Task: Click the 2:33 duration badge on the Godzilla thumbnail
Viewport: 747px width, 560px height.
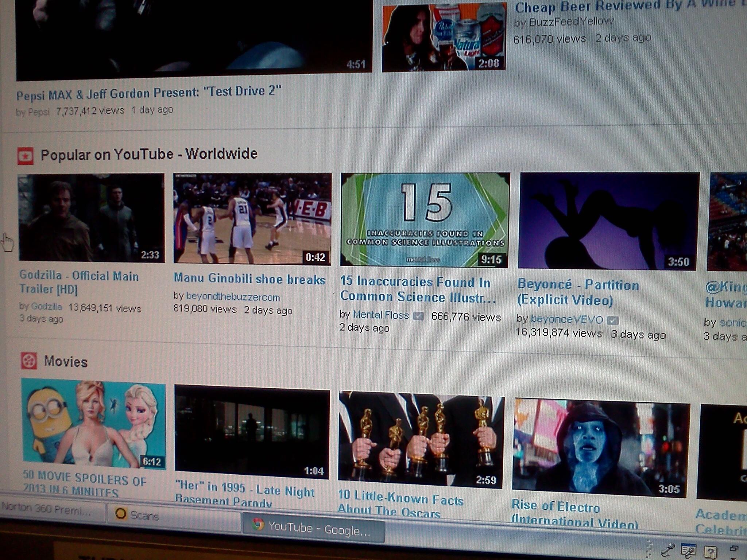Action: tap(150, 254)
